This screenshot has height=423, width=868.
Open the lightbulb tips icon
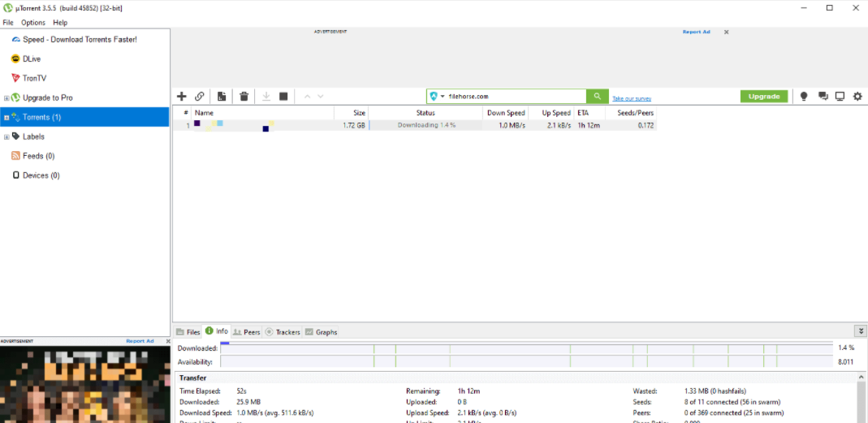click(x=805, y=97)
